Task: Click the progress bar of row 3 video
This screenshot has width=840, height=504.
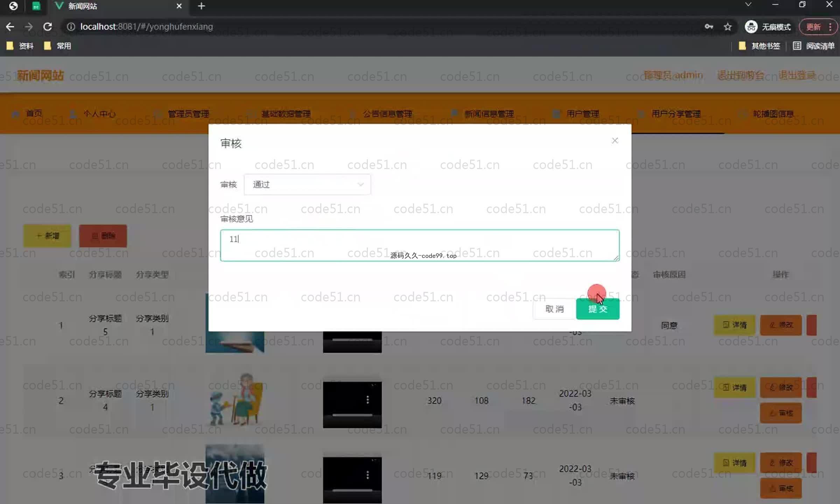Action: tap(352, 490)
